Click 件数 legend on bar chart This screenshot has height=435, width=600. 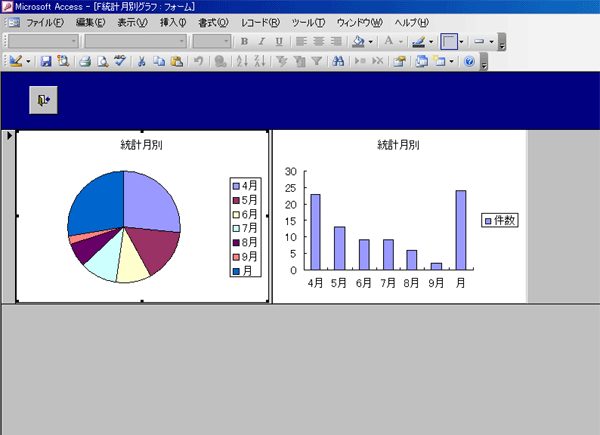pos(500,220)
